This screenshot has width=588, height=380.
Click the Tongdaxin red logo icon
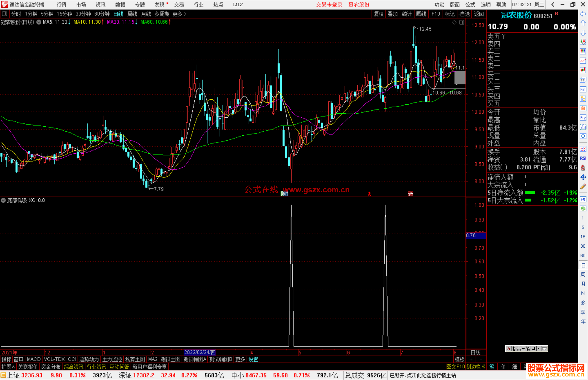4,4
